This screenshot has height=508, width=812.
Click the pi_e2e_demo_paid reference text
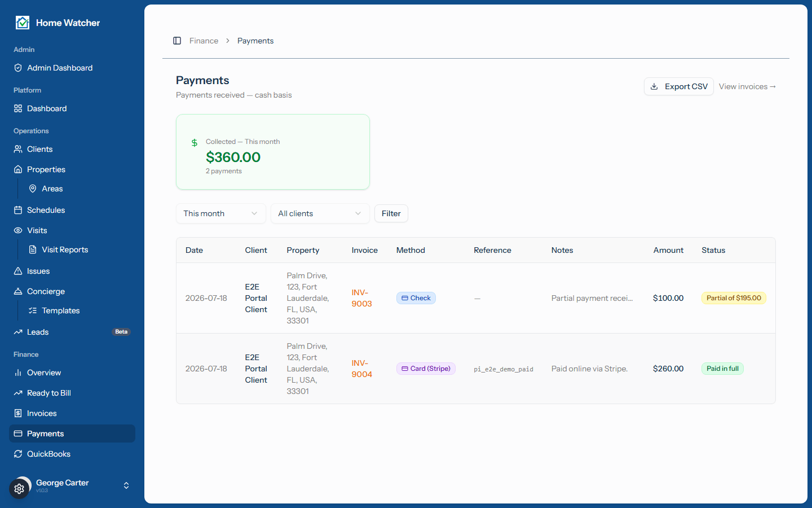(504, 369)
